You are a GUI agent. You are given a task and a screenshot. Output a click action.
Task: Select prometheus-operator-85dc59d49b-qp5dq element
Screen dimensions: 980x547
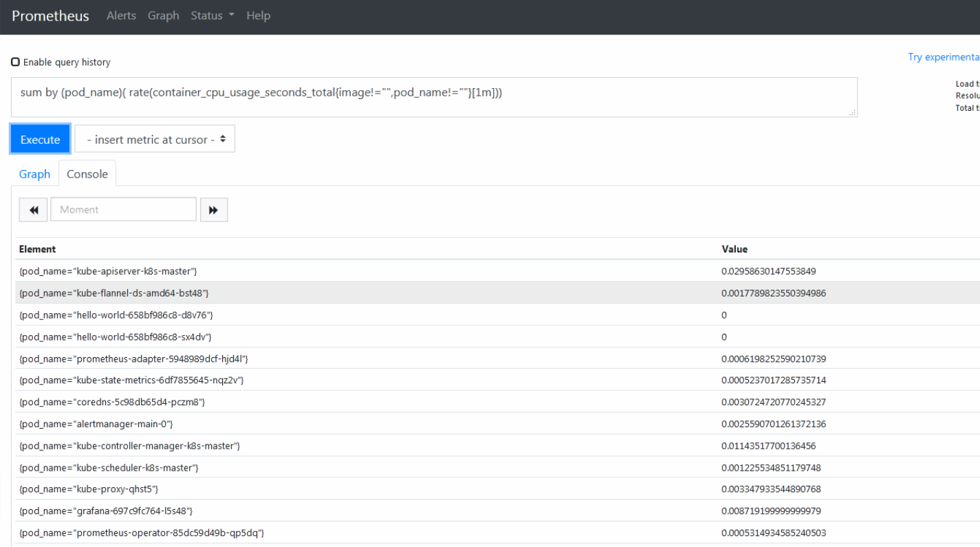pos(142,533)
